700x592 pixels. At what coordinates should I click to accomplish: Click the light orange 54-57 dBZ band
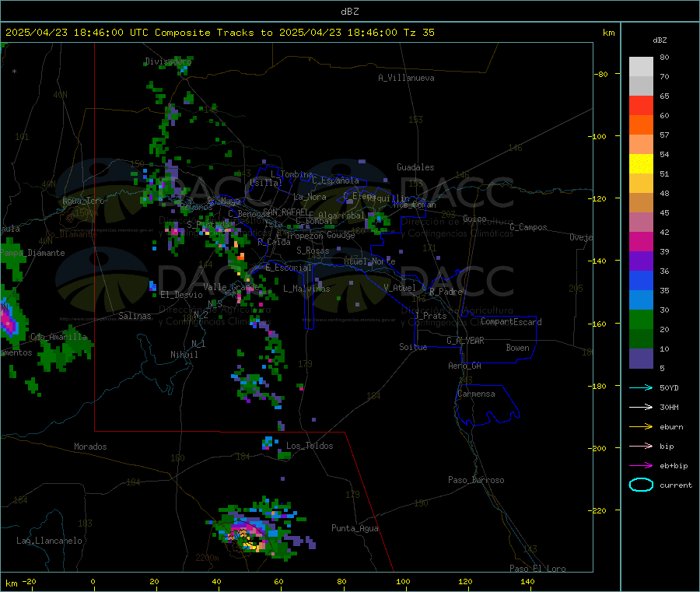tap(641, 145)
